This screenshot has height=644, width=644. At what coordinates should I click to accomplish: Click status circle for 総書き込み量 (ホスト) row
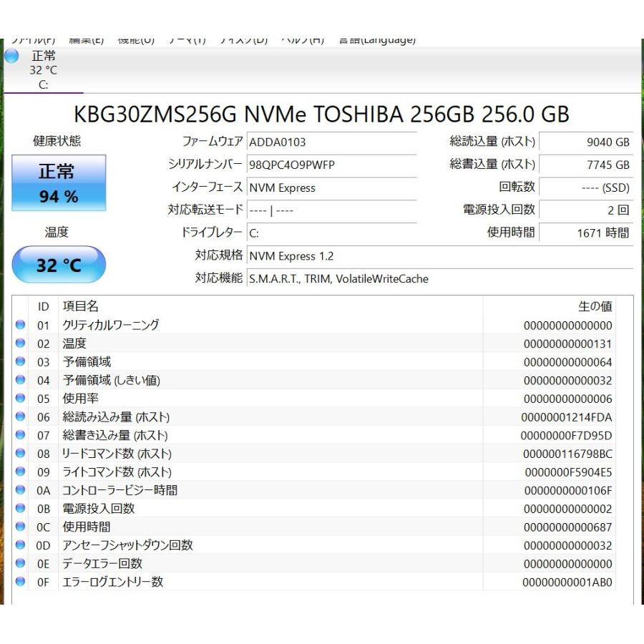tap(20, 435)
